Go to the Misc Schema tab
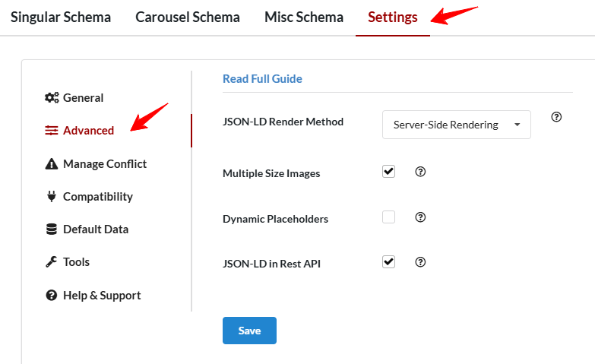Image resolution: width=595 pixels, height=364 pixels. [304, 17]
